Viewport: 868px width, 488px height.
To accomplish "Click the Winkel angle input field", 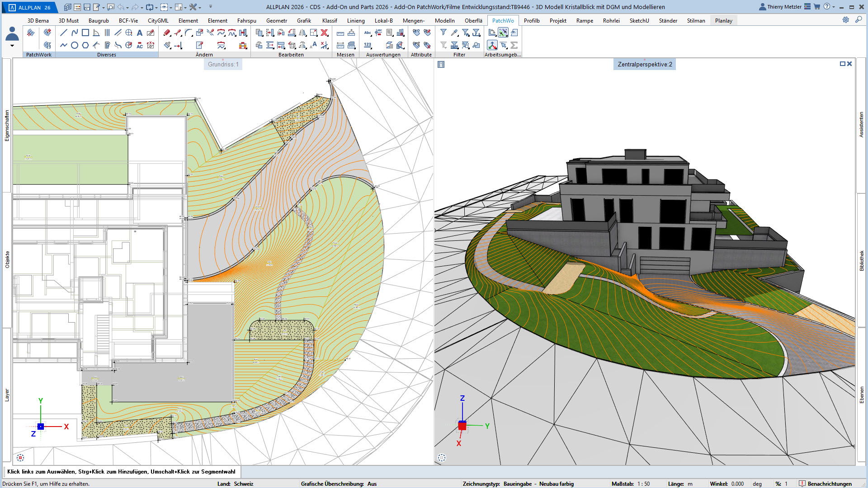I will click(737, 483).
